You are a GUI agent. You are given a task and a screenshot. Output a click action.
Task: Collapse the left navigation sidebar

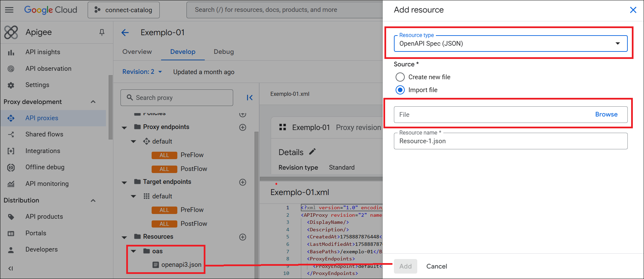point(10,269)
